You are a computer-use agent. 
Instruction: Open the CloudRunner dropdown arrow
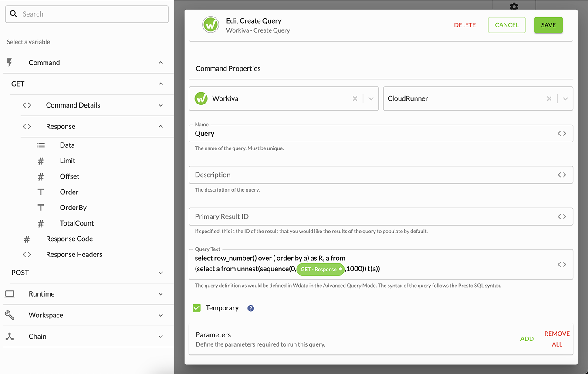[x=565, y=99]
